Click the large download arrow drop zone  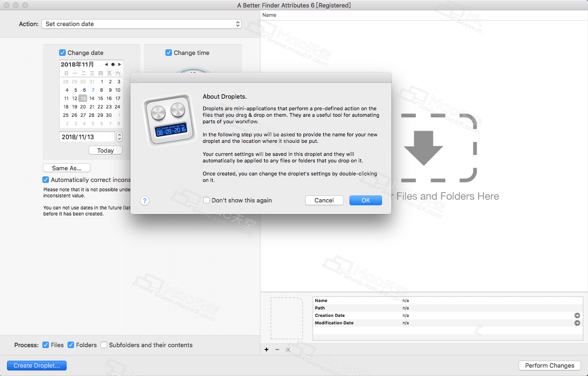point(424,148)
